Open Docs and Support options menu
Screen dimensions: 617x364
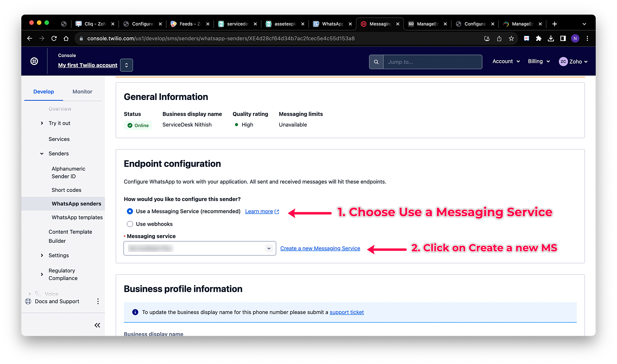click(x=98, y=301)
